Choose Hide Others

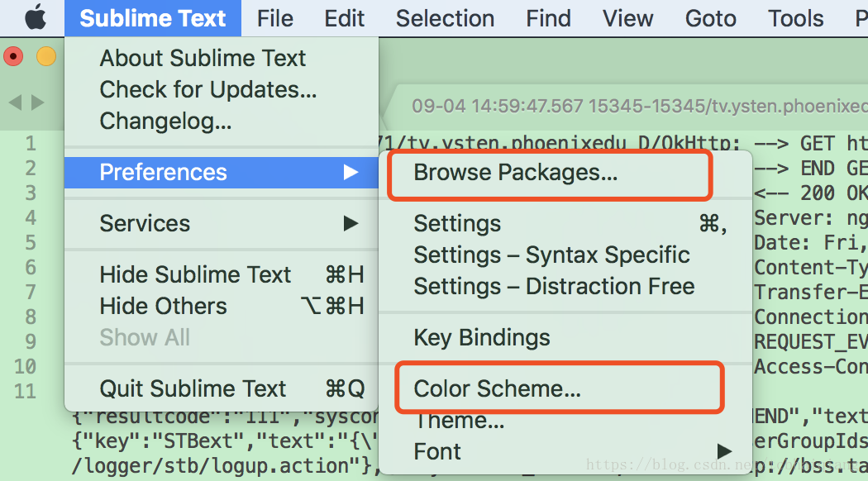click(x=222, y=306)
